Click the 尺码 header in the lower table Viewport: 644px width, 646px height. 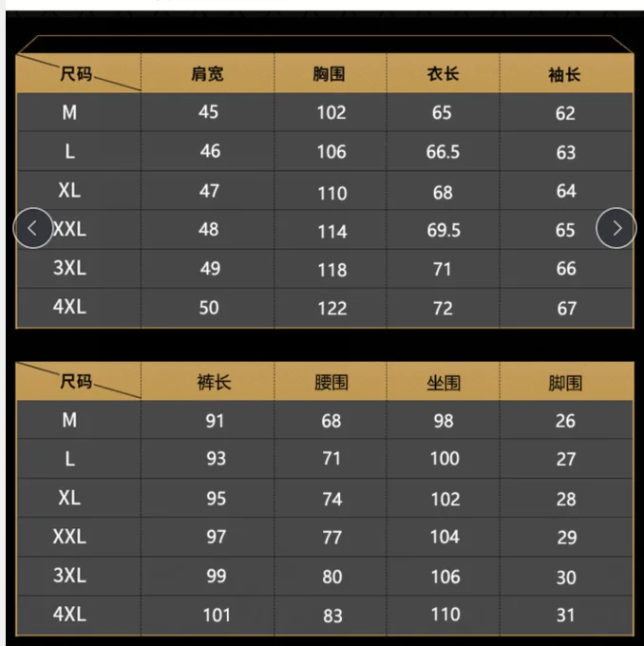click(x=76, y=382)
